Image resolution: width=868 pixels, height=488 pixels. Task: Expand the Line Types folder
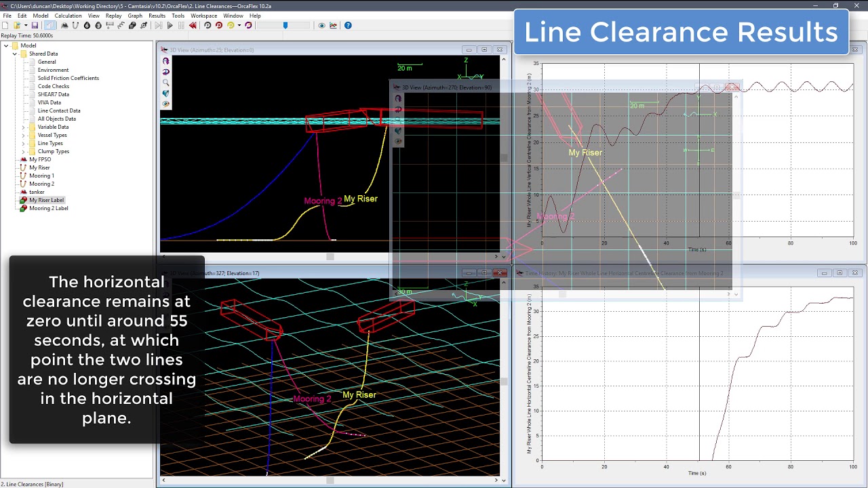(x=23, y=143)
